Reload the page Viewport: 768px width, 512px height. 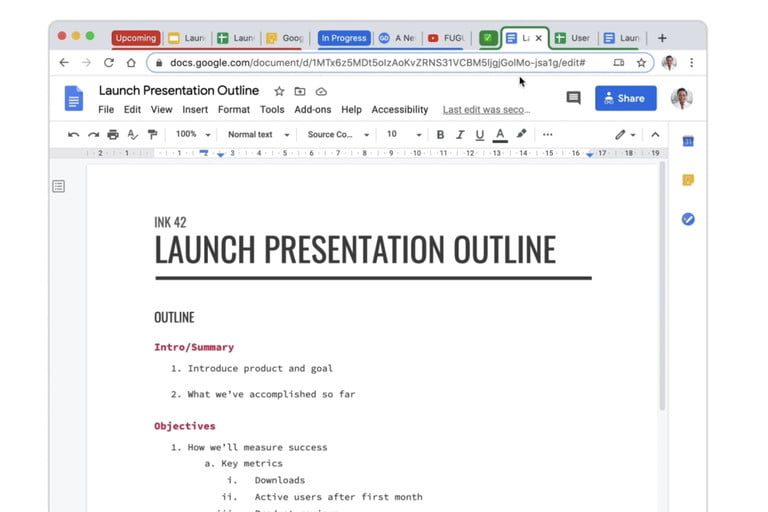point(109,63)
